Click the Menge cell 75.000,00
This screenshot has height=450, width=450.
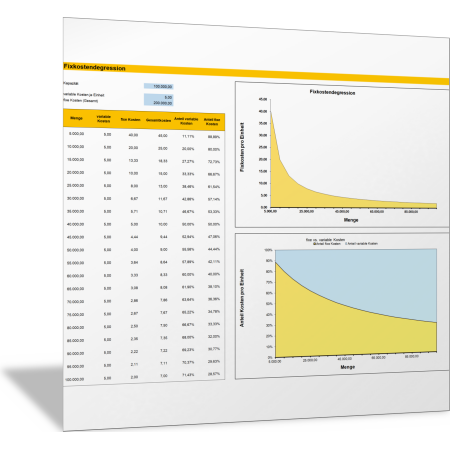coord(76,315)
